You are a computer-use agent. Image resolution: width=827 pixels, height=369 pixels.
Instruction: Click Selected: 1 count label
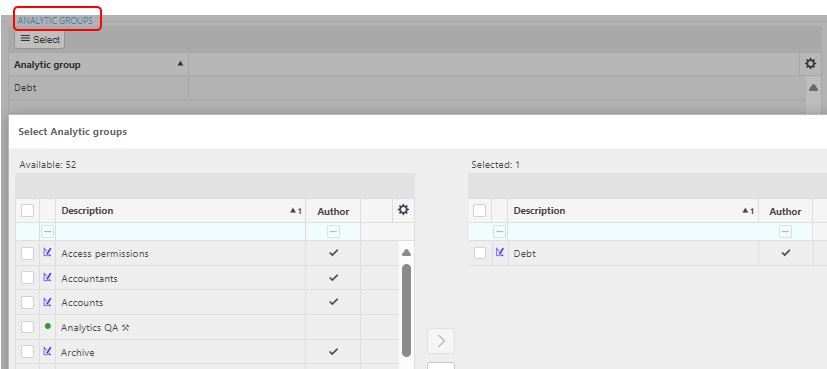pos(496,164)
